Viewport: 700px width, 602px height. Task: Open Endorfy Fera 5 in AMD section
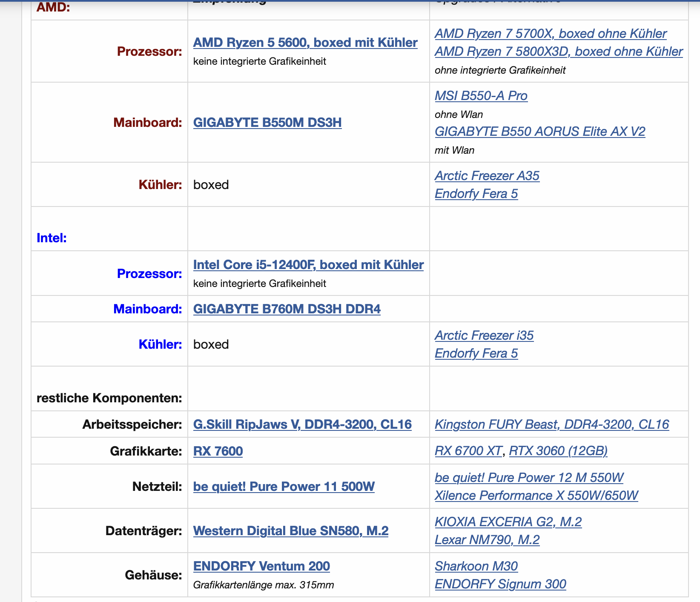[476, 194]
